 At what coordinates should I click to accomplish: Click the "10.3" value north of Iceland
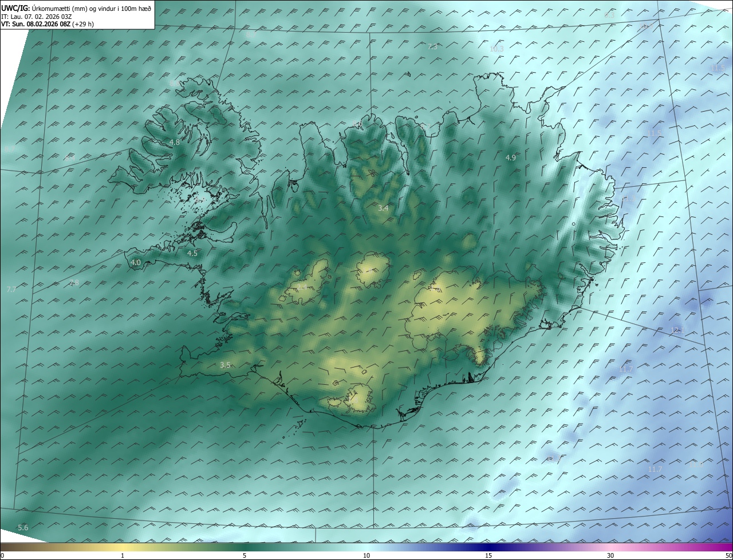tap(496, 49)
